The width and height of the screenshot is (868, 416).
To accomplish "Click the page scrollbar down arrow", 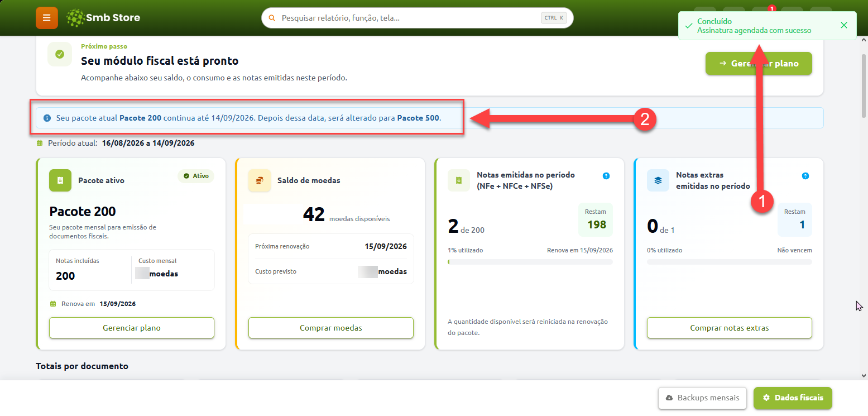I will click(864, 375).
